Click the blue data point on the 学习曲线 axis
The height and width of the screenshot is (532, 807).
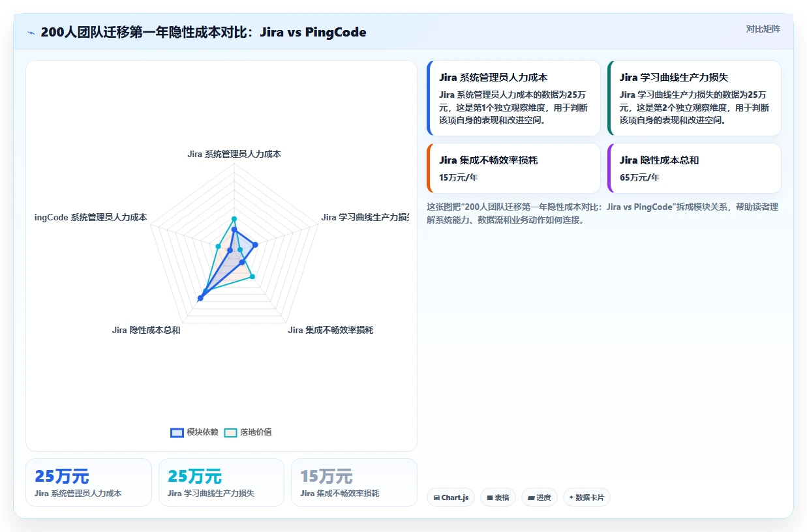point(255,244)
